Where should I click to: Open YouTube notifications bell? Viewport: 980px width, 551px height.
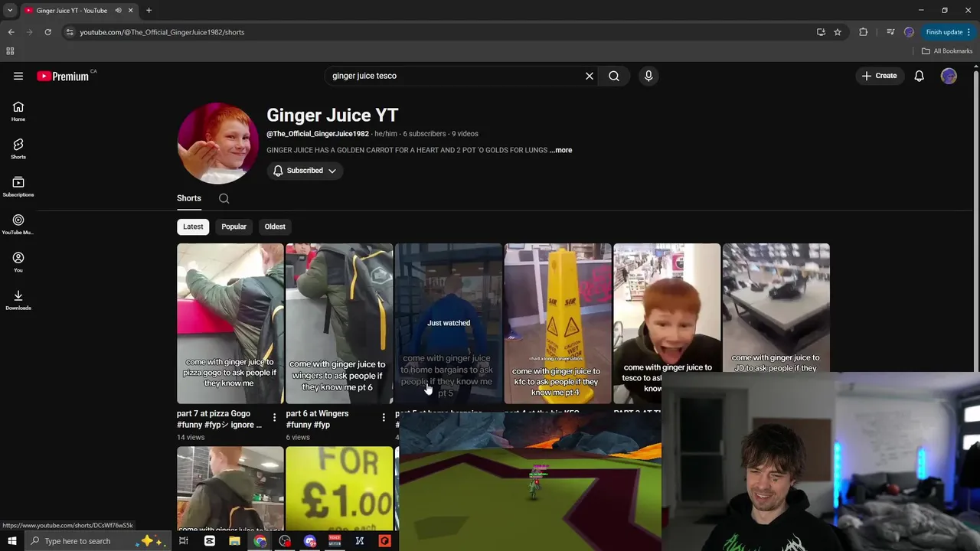920,76
